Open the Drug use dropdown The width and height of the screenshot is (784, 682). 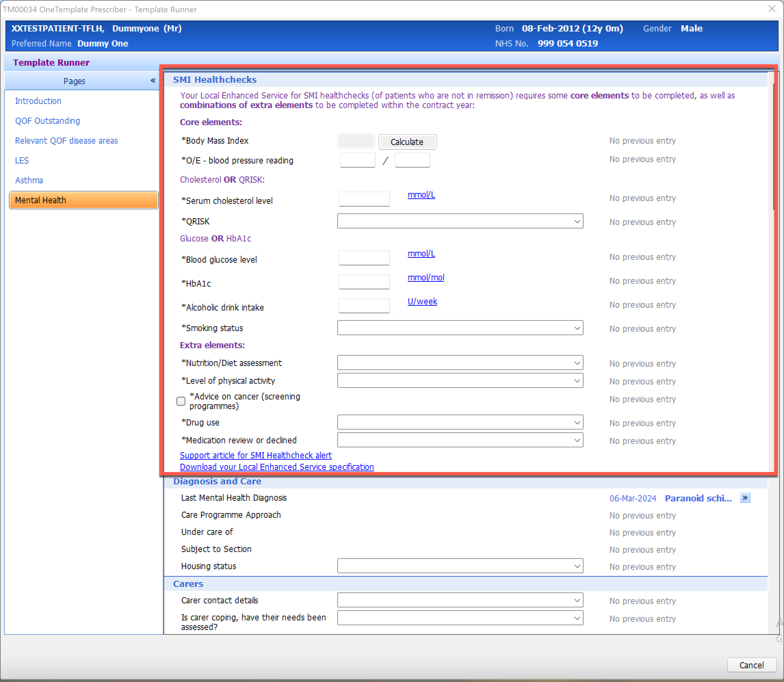[460, 422]
